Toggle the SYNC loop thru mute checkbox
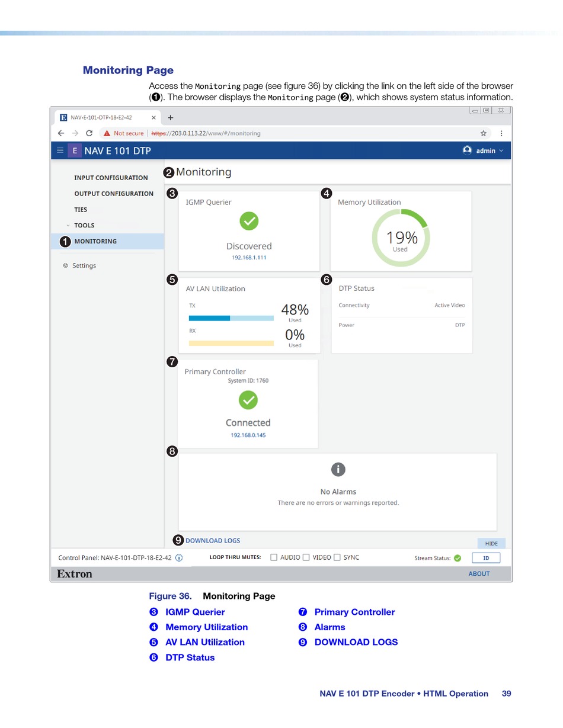Viewport: 563px width, 728px height. pos(337,557)
